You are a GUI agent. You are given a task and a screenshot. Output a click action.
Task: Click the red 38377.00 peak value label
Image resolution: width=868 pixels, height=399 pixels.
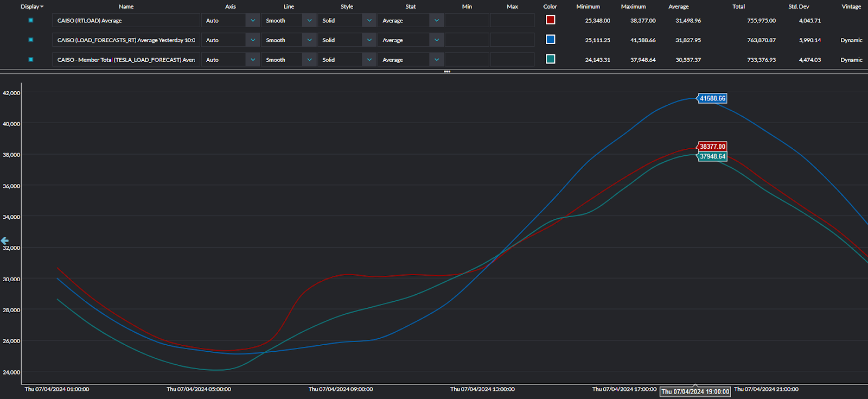point(712,147)
